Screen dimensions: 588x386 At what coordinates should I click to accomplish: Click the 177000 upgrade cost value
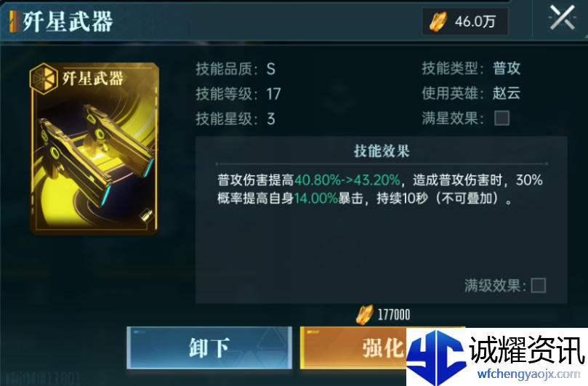pos(394,315)
